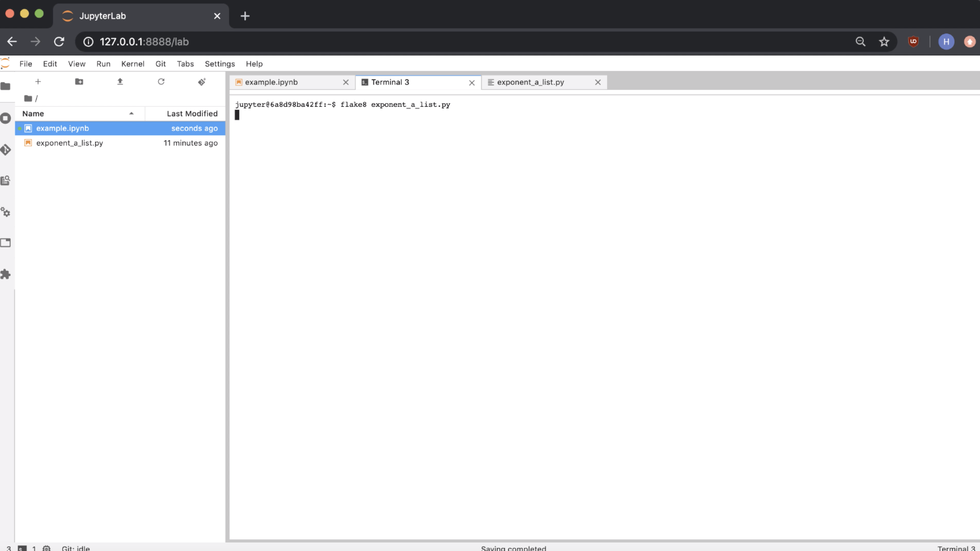
Task: Toggle Name column sort order
Action: (78, 114)
